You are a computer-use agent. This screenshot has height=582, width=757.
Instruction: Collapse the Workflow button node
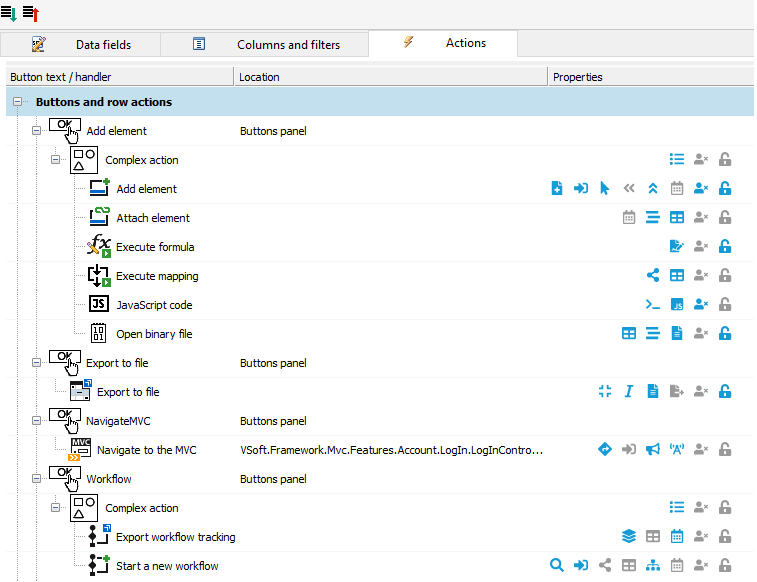tap(36, 479)
